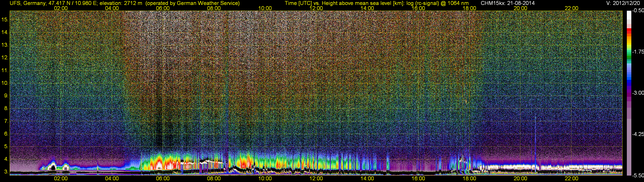Click the '4.' height axis label
The width and height of the screenshot is (644, 182).
(6, 159)
